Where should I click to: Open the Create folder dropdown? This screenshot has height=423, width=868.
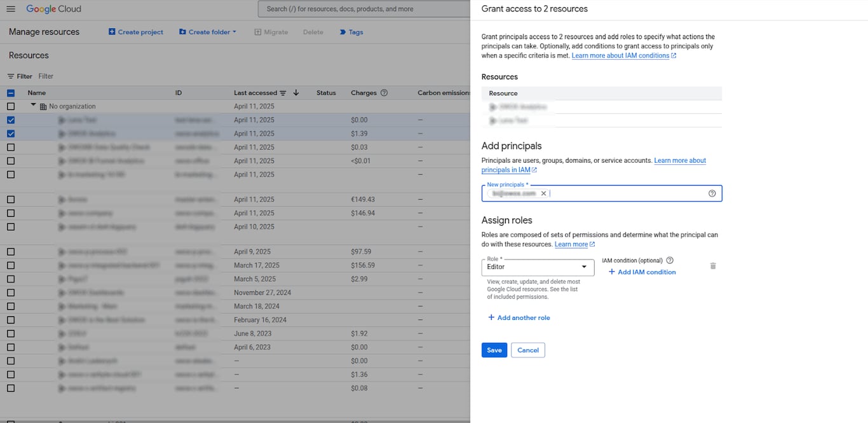208,32
